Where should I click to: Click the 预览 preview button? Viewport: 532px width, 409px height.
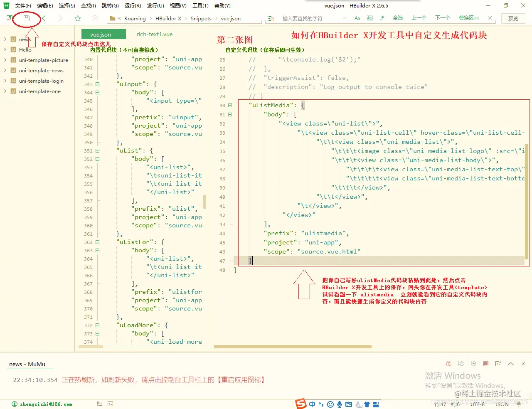(x=513, y=18)
